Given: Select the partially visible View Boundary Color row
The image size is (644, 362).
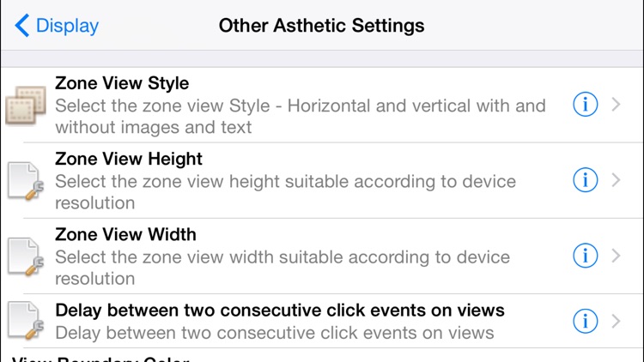Looking at the screenshot, I should tap(103, 357).
